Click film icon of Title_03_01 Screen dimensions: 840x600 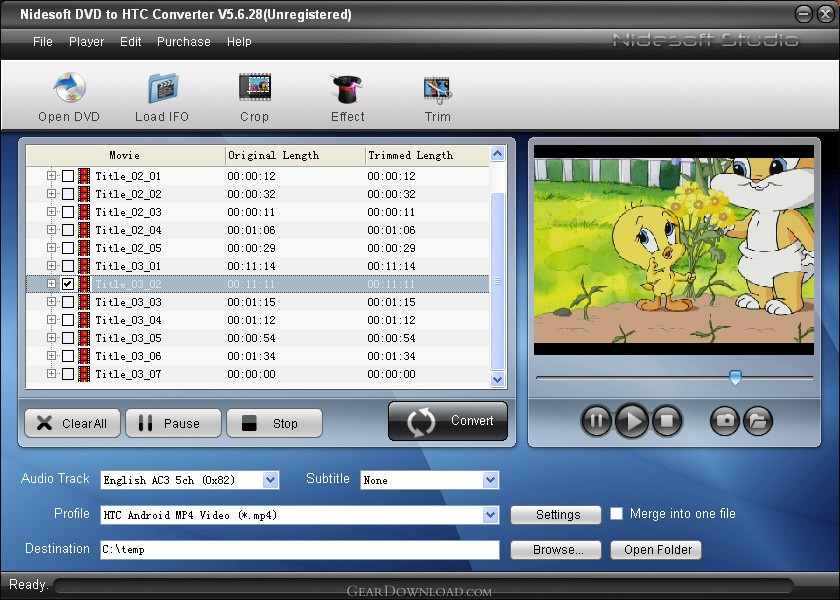tap(84, 266)
